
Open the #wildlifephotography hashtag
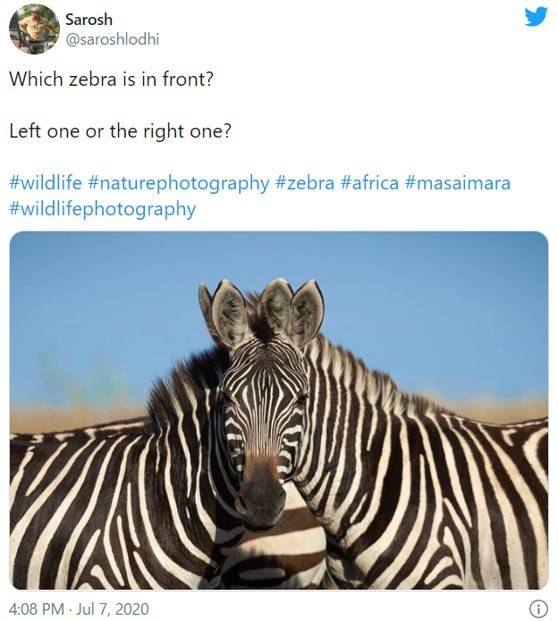[103, 210]
